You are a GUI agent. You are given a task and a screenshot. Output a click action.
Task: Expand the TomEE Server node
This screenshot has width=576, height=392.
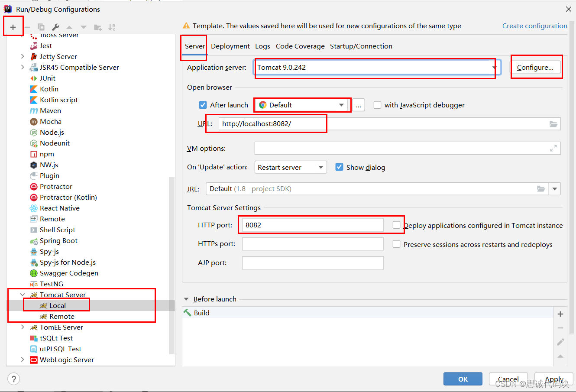[23, 327]
